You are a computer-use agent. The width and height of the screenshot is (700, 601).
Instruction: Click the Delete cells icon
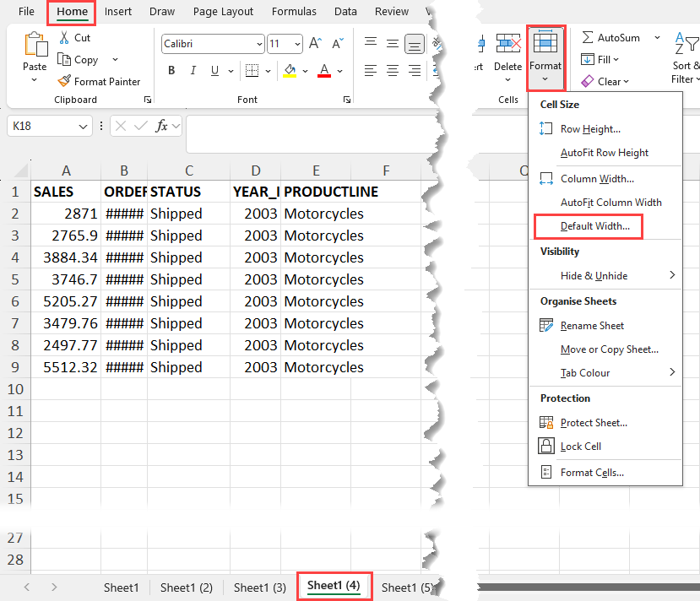tap(507, 45)
